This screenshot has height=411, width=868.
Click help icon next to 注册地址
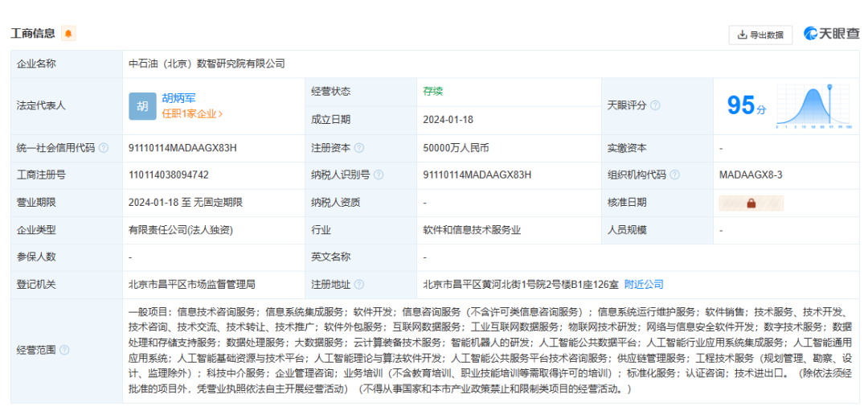[x=359, y=285]
